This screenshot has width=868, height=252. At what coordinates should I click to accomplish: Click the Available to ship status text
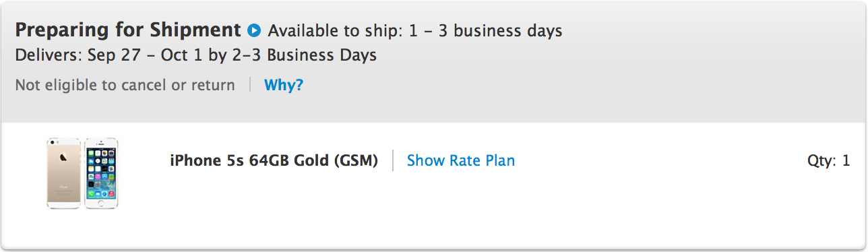415,31
